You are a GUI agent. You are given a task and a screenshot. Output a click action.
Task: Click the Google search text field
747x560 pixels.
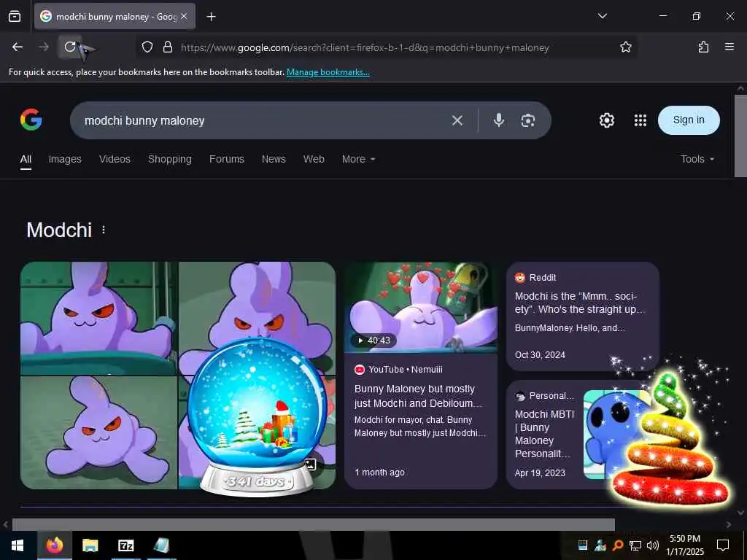[262, 120]
